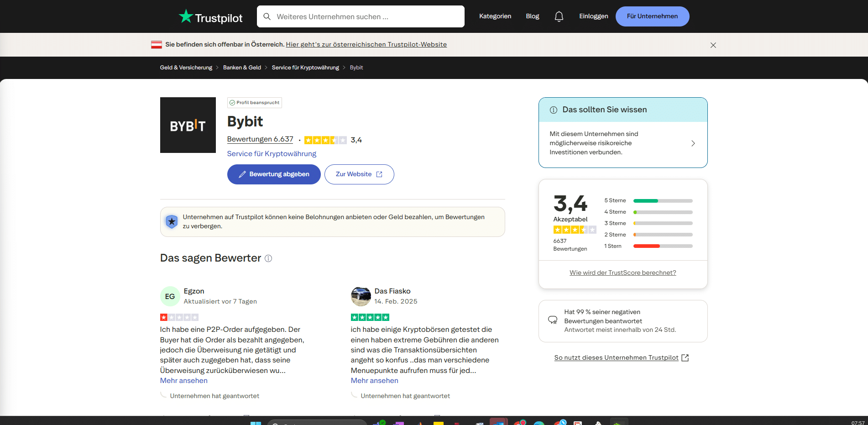Open Service für Kryptowährung breadcrumb

tap(305, 68)
